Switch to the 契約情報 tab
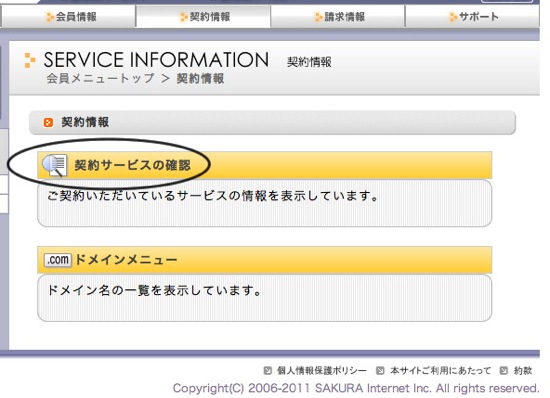This screenshot has height=398, width=550. [203, 16]
